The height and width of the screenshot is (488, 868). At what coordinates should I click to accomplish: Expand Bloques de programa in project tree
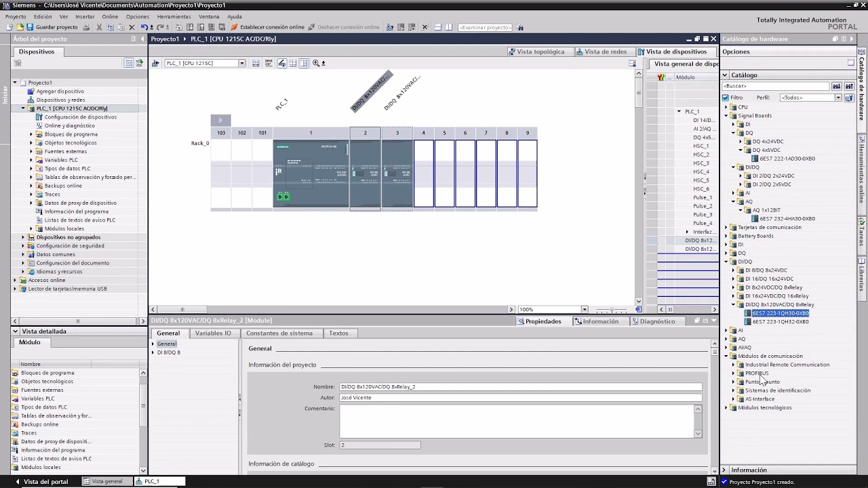31,134
